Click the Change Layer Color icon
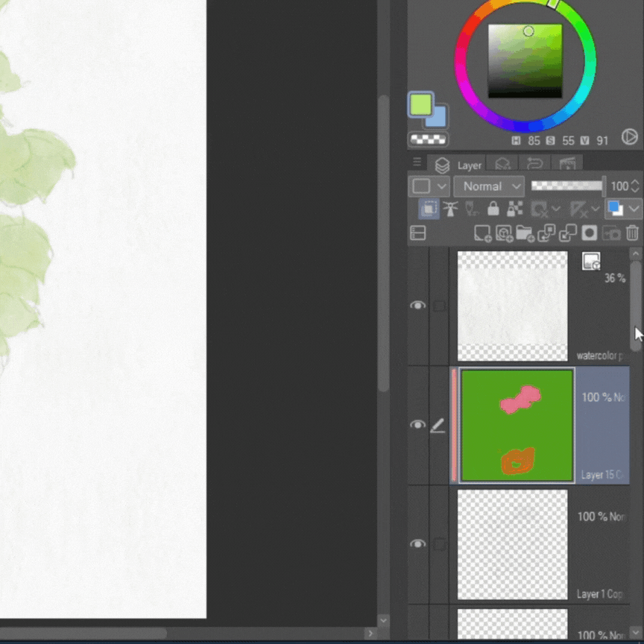The width and height of the screenshot is (644, 644). [615, 208]
